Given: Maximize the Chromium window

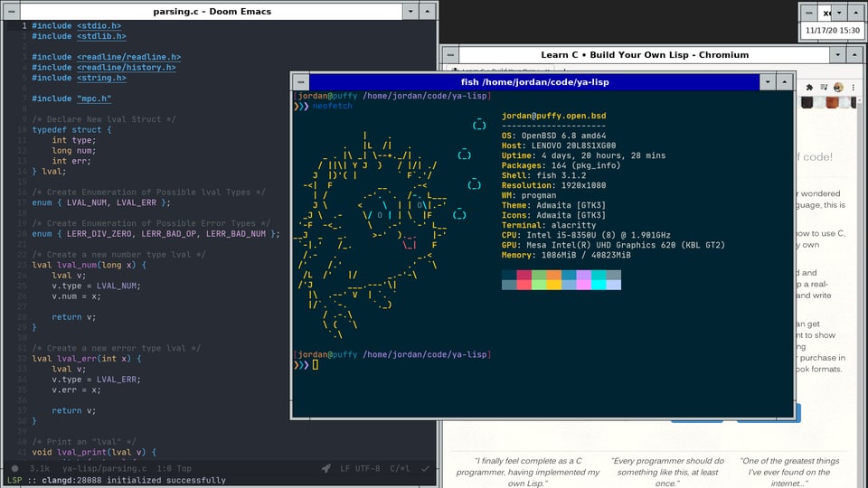Looking at the screenshot, I should tap(854, 55).
